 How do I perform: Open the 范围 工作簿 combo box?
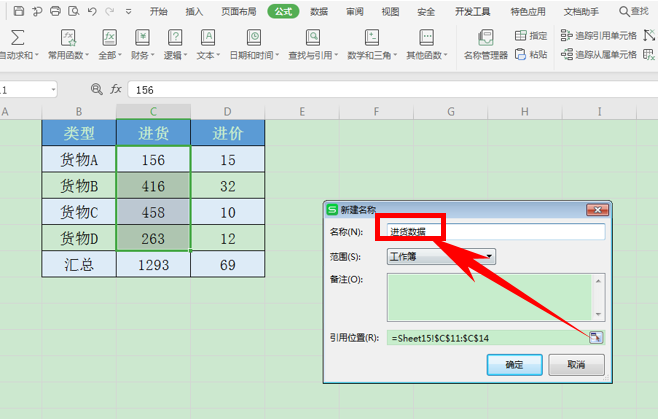(x=441, y=257)
